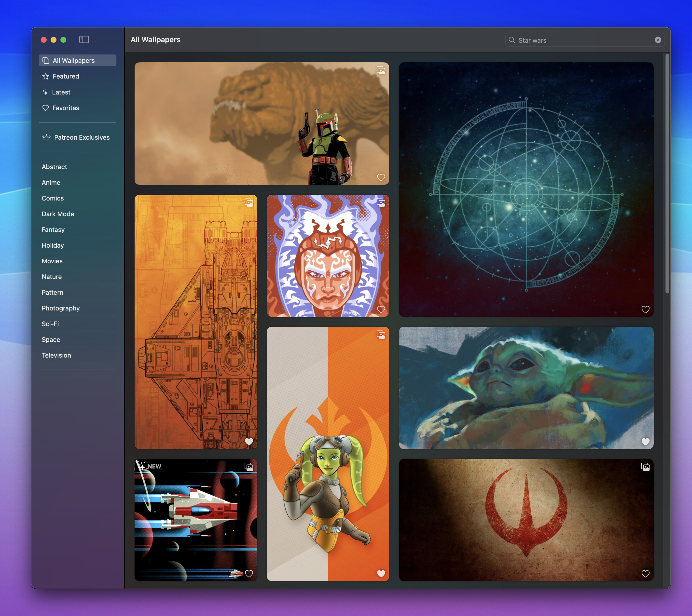This screenshot has height=616, width=692.
Task: Click the search magnifier icon
Action: tap(512, 40)
